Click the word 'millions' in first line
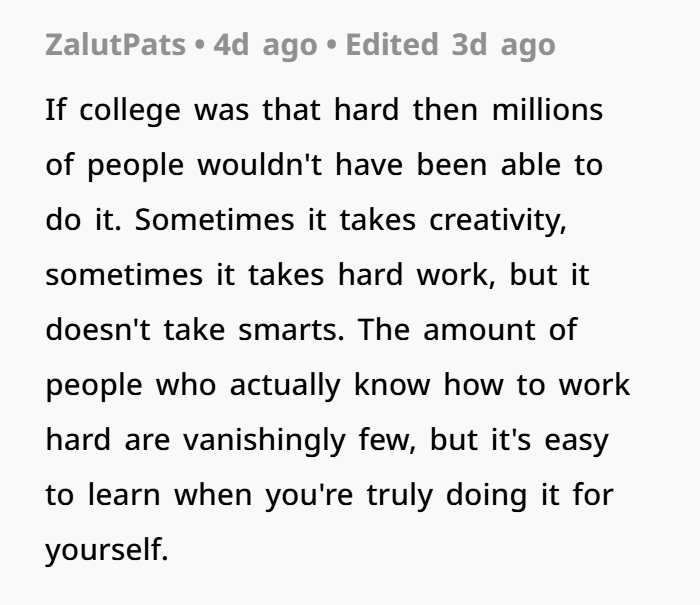The height and width of the screenshot is (605, 700). tap(547, 110)
